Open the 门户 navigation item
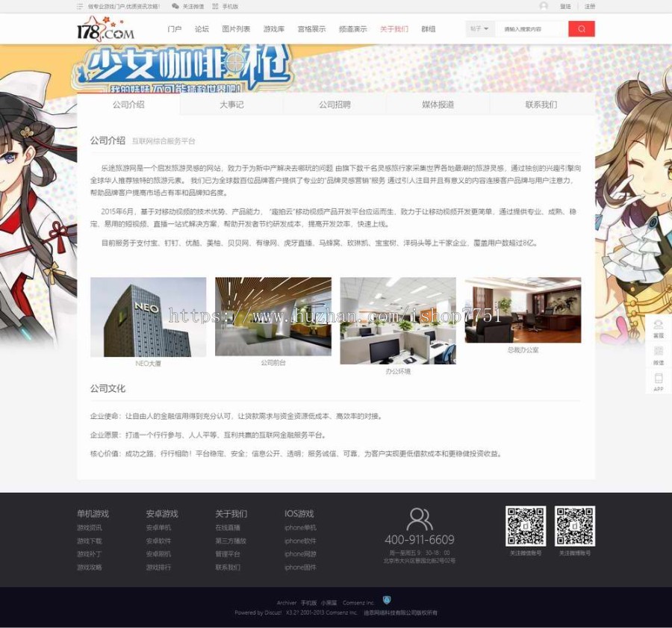The height and width of the screenshot is (628, 672). point(175,29)
